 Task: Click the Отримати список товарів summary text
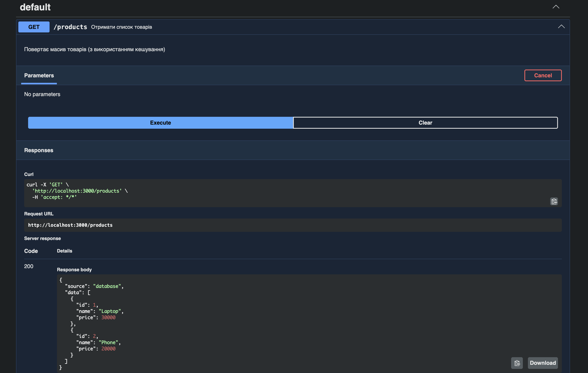(x=122, y=27)
